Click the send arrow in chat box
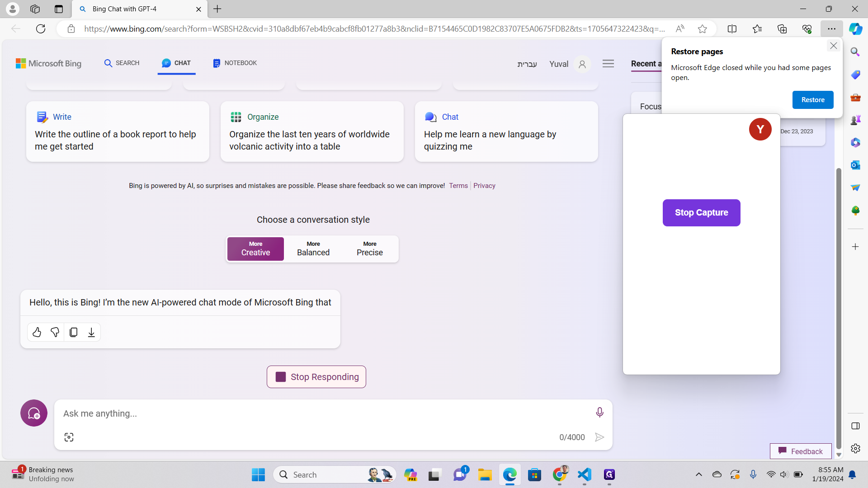Viewport: 868px width, 488px height. pos(599,437)
